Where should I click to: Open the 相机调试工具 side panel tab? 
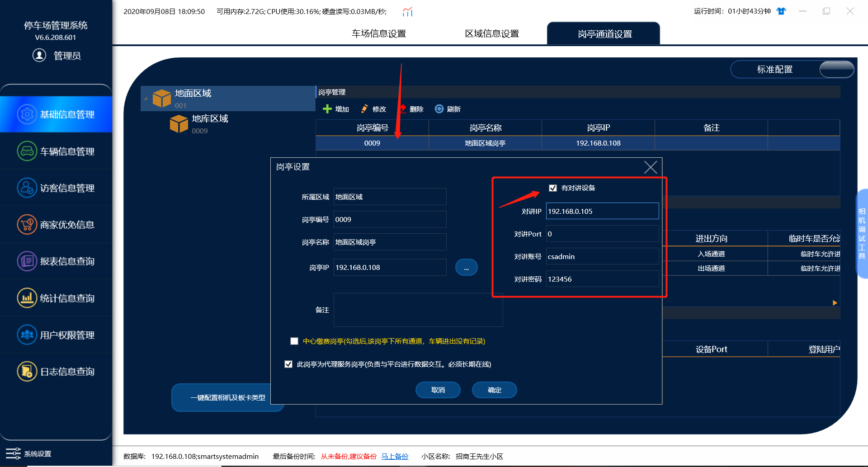click(x=862, y=233)
